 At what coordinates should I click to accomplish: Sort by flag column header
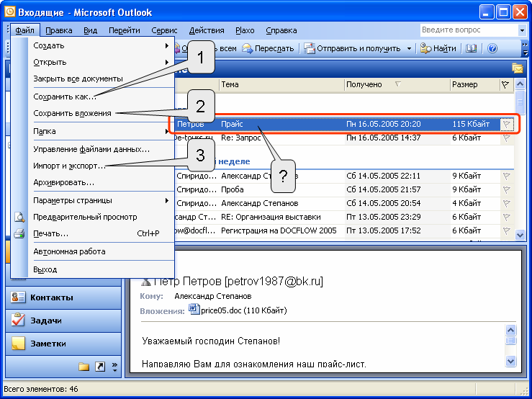(x=505, y=84)
